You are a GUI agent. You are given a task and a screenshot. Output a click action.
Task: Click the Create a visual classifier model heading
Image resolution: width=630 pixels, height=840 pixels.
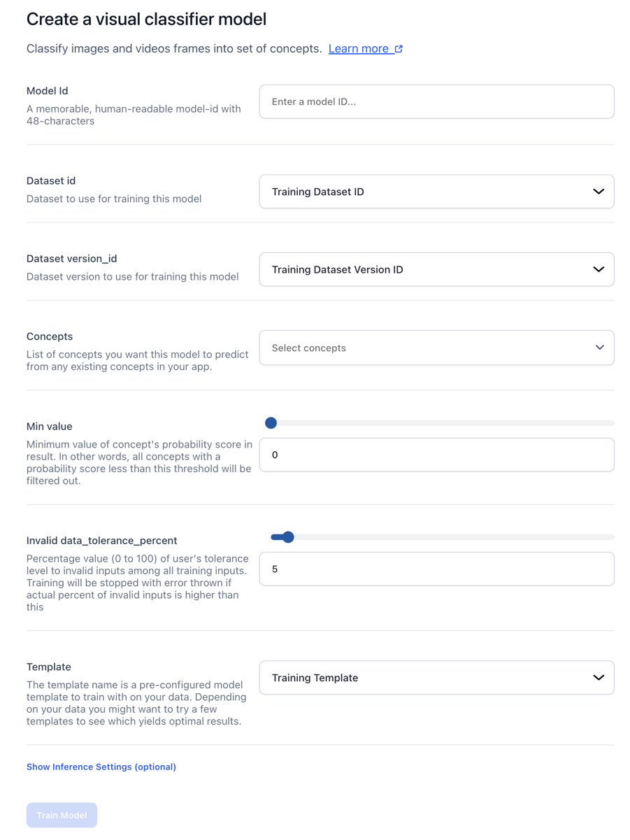(x=146, y=20)
